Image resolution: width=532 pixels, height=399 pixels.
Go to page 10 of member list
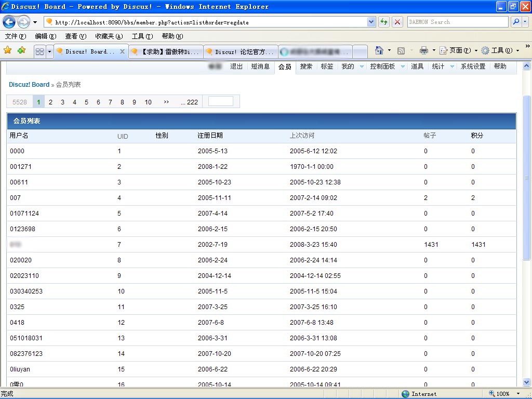pos(148,102)
